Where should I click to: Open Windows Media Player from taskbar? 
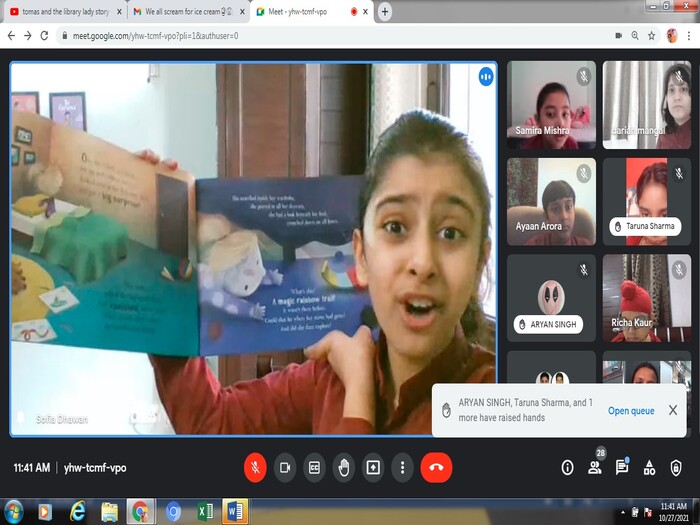point(45,512)
